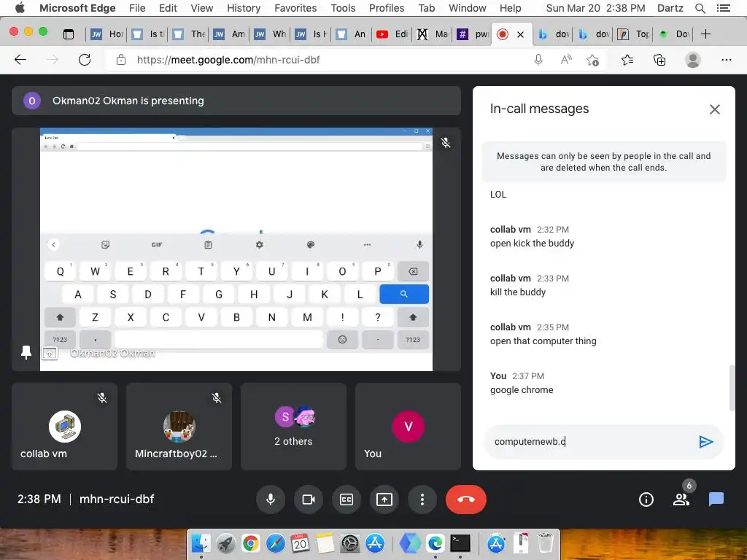Click the Edge profile avatar icon
The height and width of the screenshot is (560, 747).
point(693,60)
